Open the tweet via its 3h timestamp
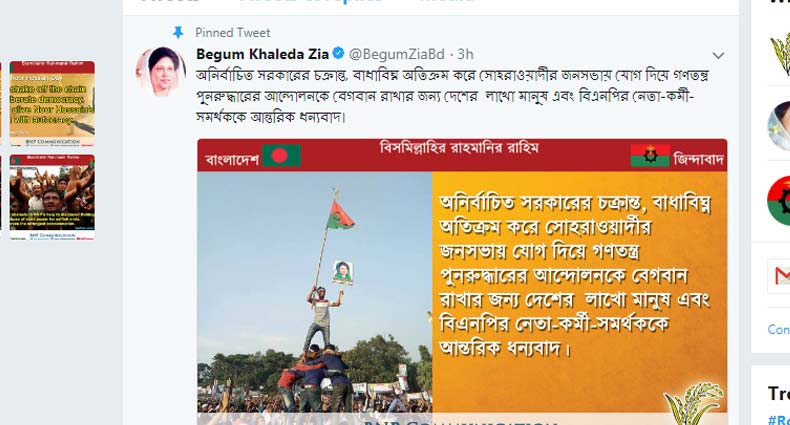The image size is (790, 425). [465, 54]
